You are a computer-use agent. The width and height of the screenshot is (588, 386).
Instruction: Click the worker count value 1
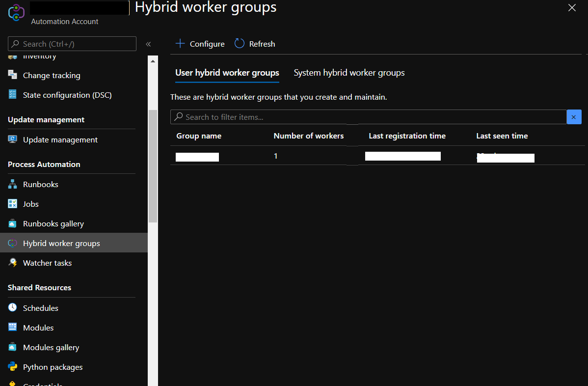[x=276, y=156]
